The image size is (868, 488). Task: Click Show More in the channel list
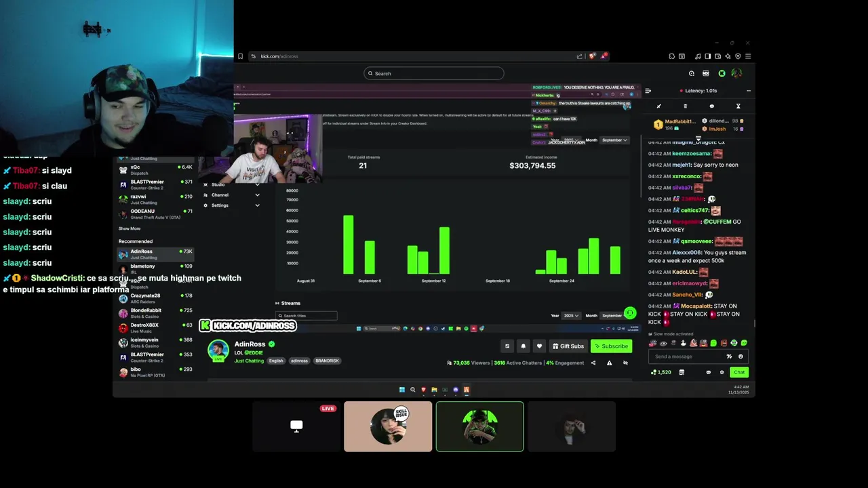point(130,228)
